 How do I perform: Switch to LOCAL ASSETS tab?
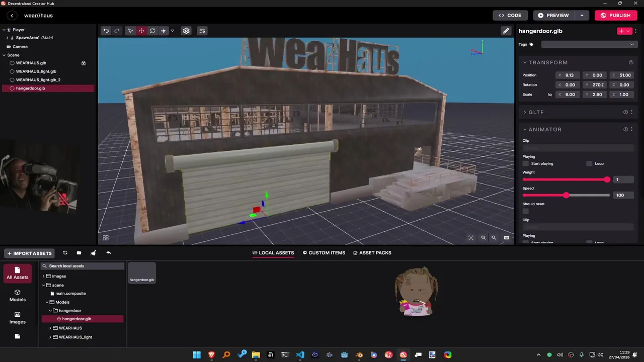pos(273,253)
